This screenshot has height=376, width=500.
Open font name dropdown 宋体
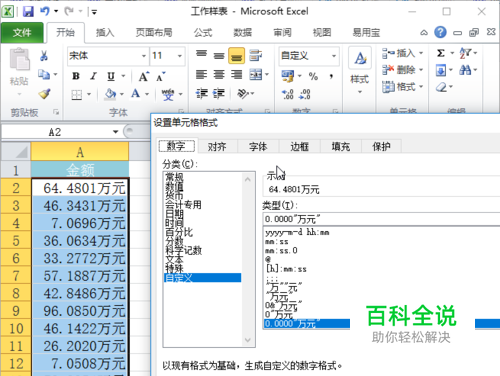pyautogui.click(x=144, y=56)
